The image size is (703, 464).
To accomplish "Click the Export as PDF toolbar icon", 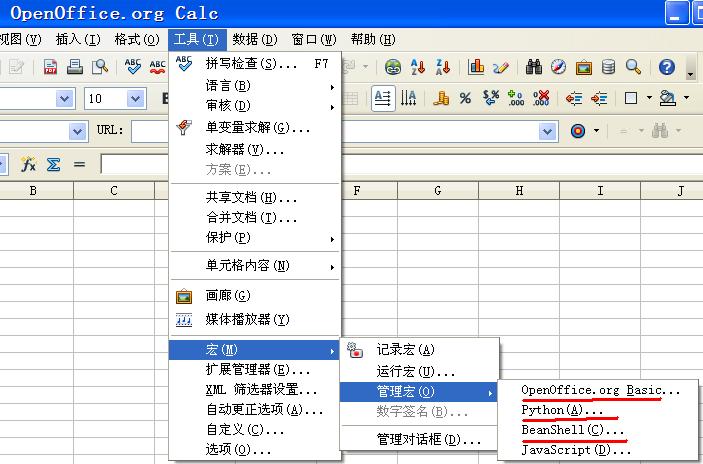I will point(50,67).
